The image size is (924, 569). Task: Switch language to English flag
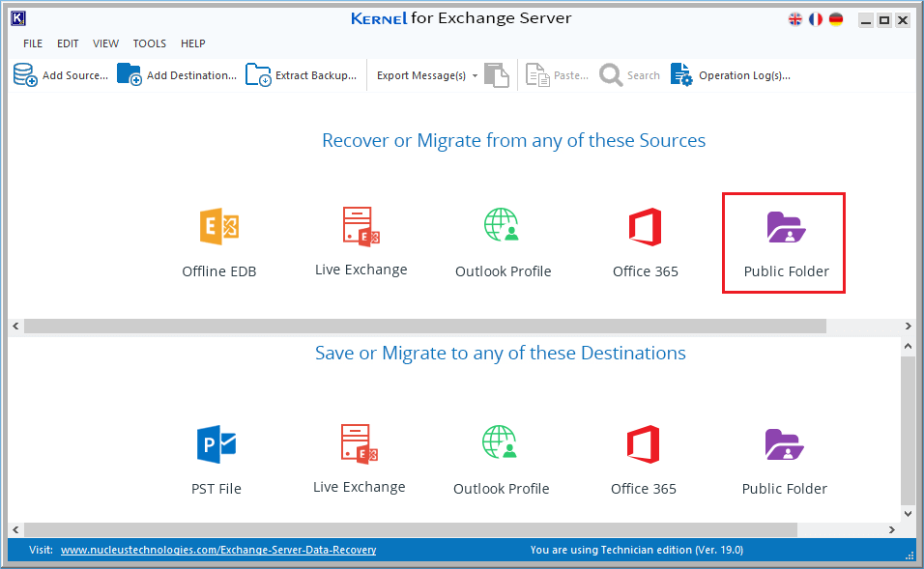click(794, 19)
